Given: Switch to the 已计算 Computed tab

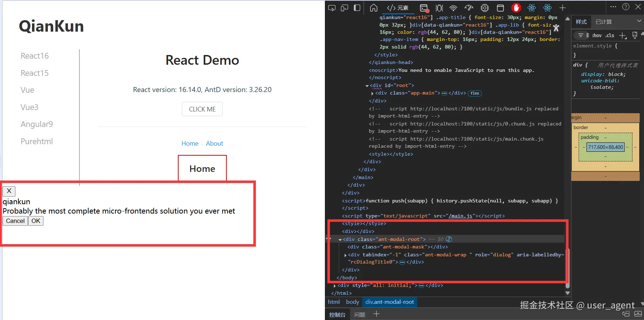Looking at the screenshot, I should coord(604,22).
